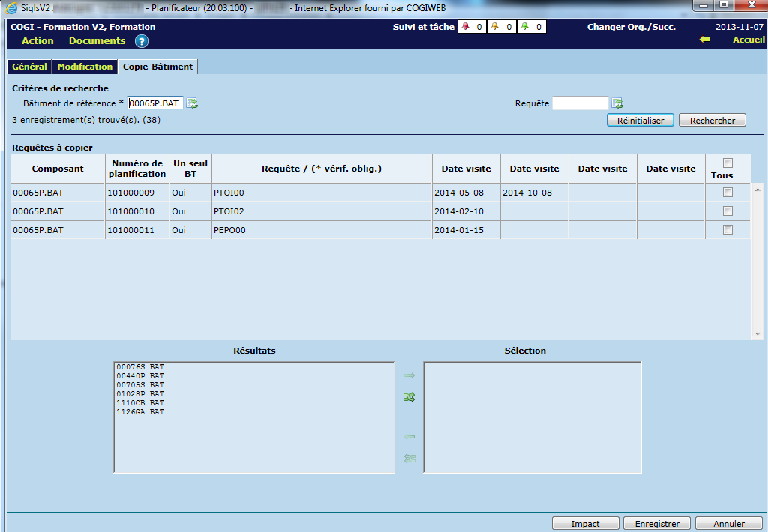Tick the checkbox for request PTOI00
Screen dimensions: 768x532
click(x=727, y=193)
